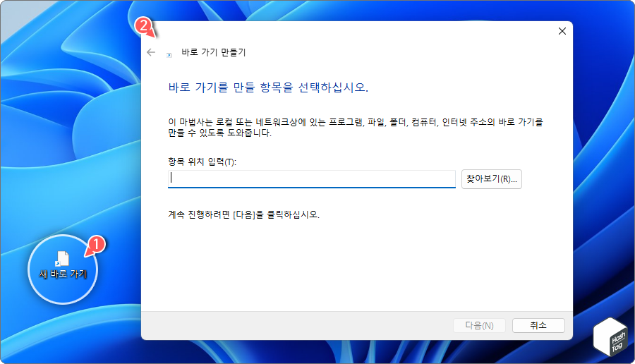Cancel the wizard with 취소 button
The height and width of the screenshot is (364, 635).
pyautogui.click(x=538, y=325)
